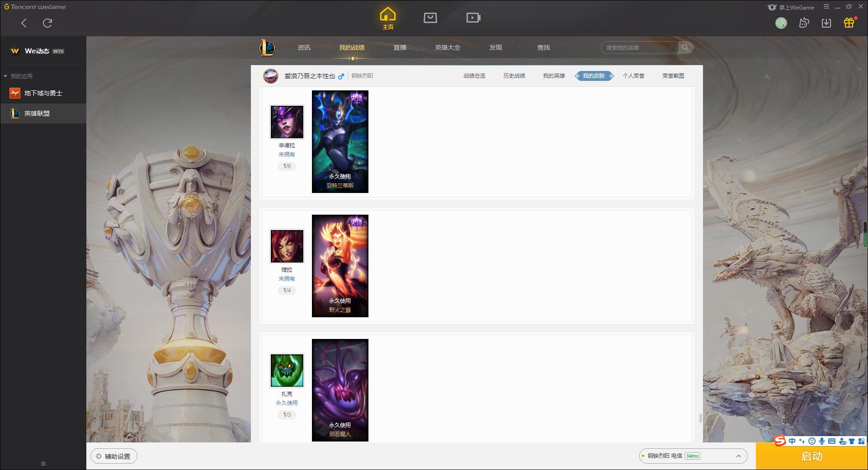Open the store bag icon in top bar
Screen dimensions: 868x470
pos(430,18)
